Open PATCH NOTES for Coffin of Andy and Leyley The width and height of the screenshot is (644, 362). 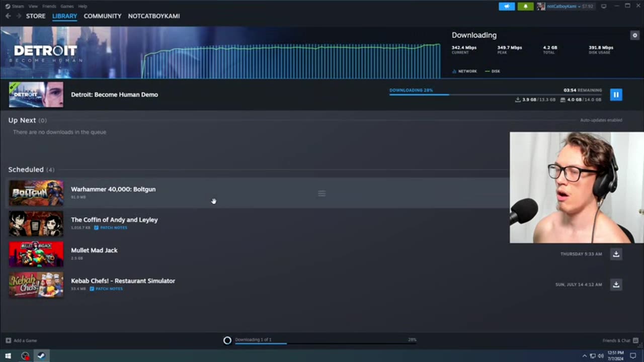114,228
